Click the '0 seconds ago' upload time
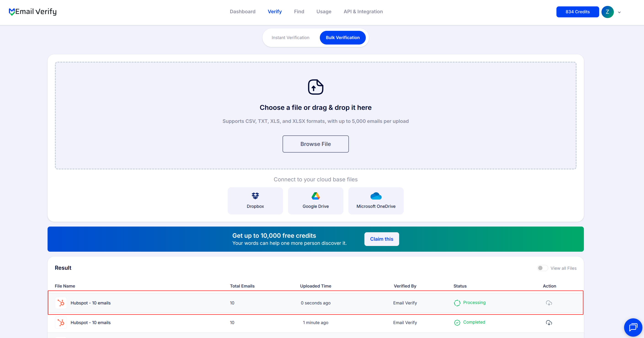 click(315, 303)
